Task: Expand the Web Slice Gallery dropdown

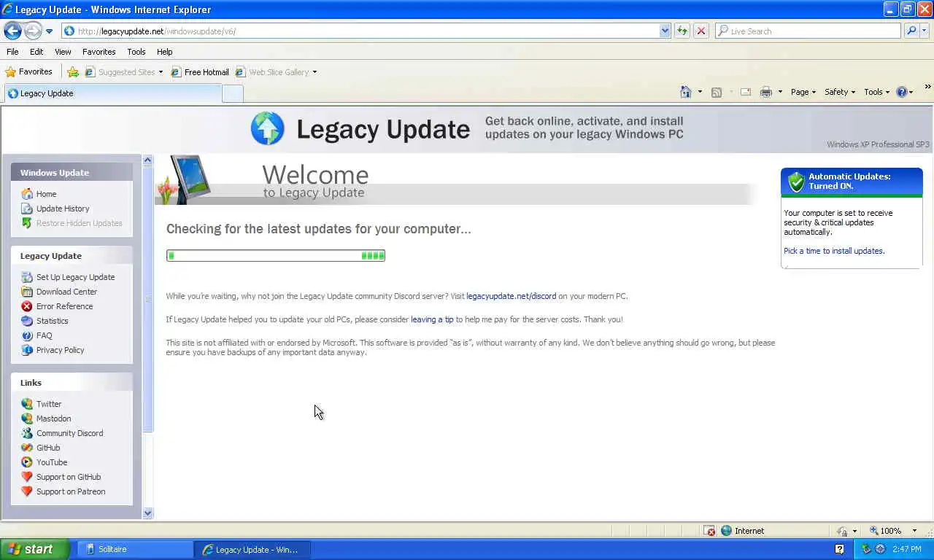Action: pos(314,72)
